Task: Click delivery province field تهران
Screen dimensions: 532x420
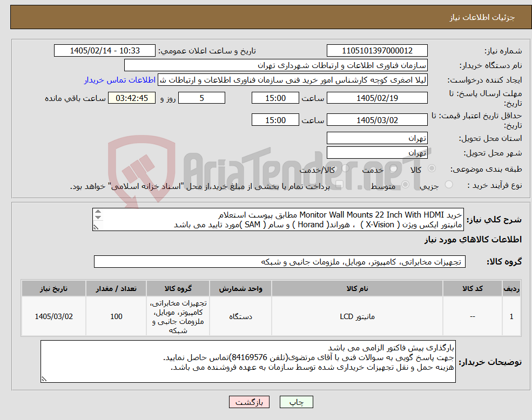Action: (377, 138)
